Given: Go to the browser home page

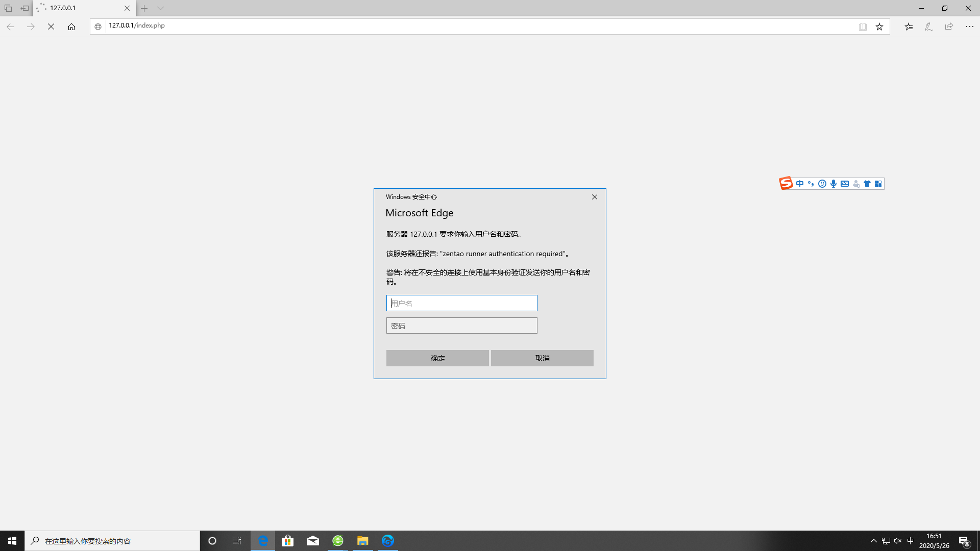Looking at the screenshot, I should point(71,27).
